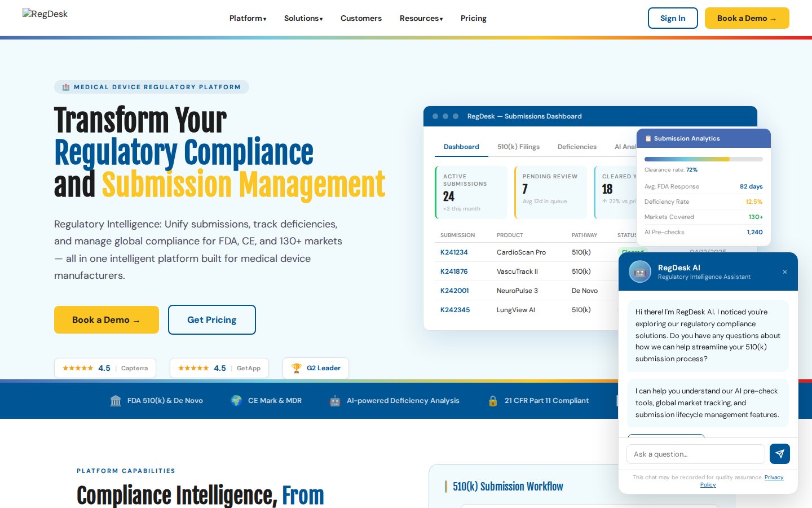Close the RegDesk AI chat window
Viewport: 812px width, 508px height.
click(x=785, y=272)
